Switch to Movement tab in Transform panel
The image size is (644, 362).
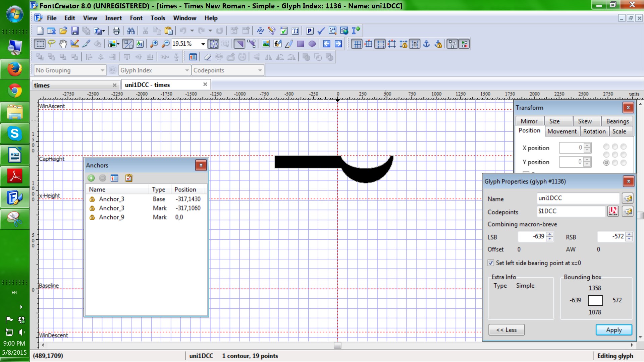[x=562, y=131]
